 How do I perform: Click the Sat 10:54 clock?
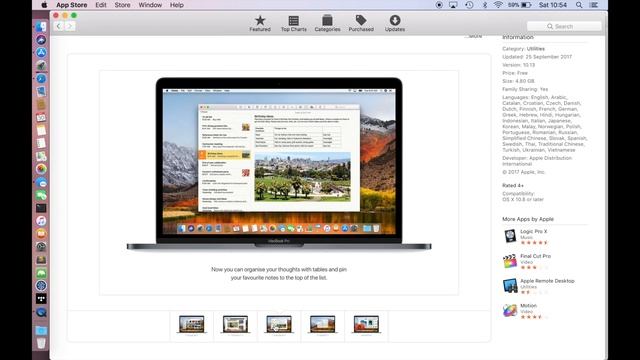(x=553, y=5)
